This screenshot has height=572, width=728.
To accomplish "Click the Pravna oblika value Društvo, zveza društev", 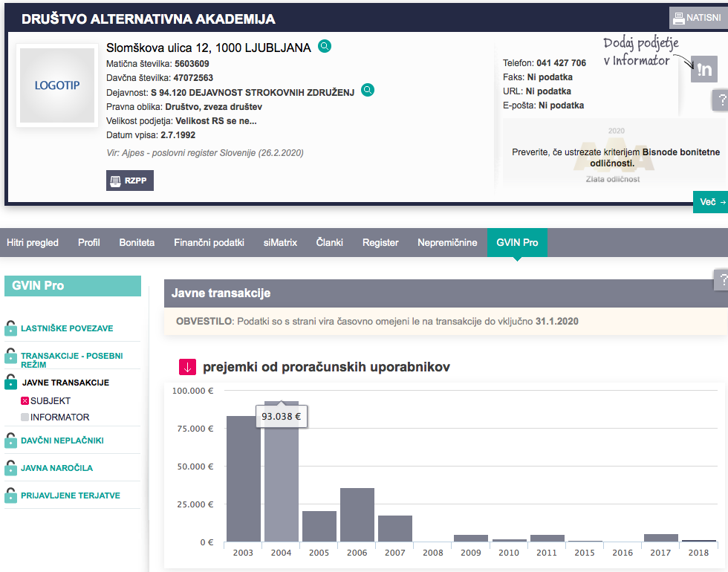I will click(x=214, y=107).
